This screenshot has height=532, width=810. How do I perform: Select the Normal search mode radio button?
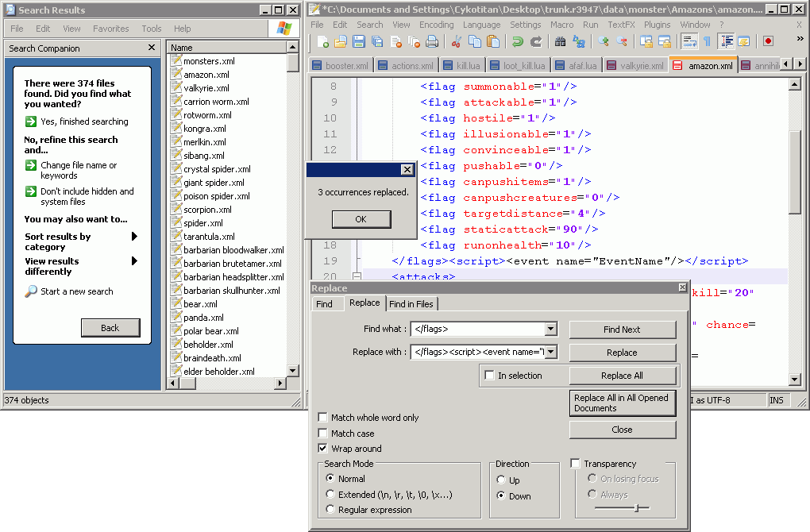click(x=330, y=478)
